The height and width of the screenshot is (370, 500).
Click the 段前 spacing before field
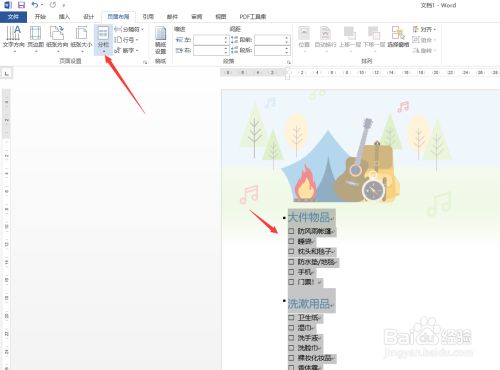click(272, 40)
